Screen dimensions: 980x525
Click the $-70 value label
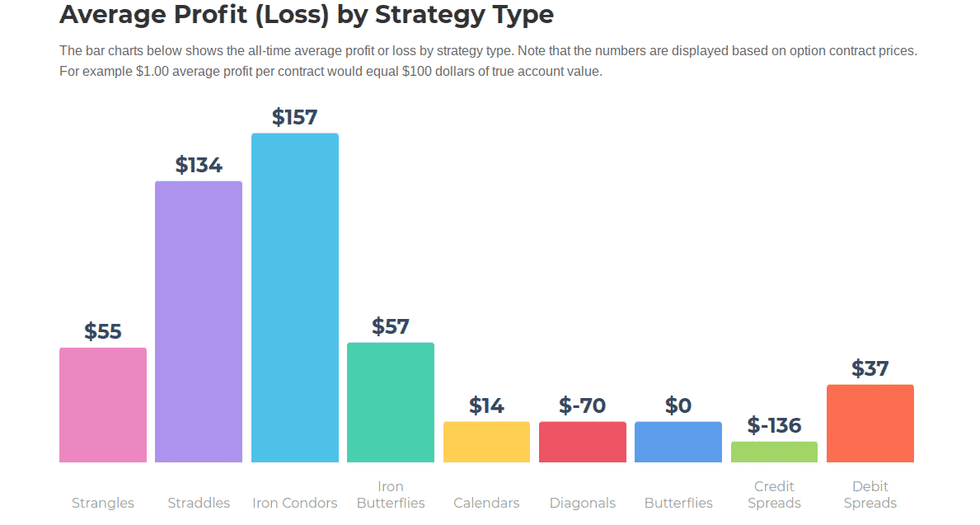click(583, 405)
